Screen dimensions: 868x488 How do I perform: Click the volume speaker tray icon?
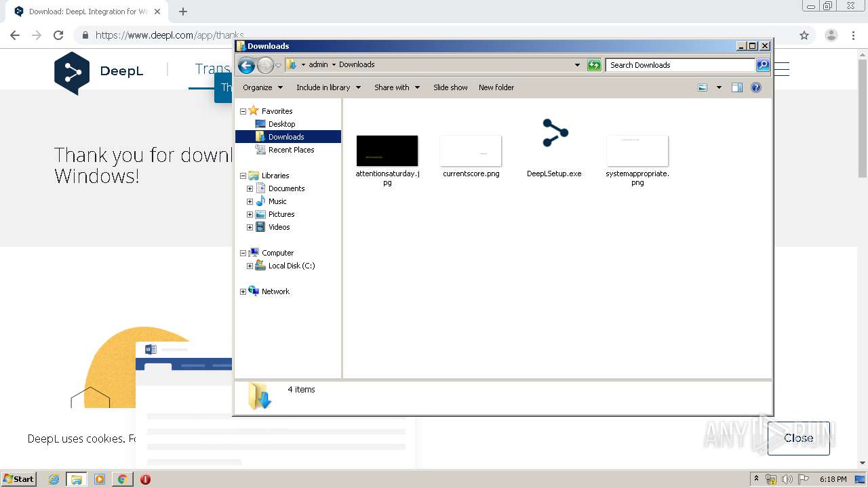[787, 479]
